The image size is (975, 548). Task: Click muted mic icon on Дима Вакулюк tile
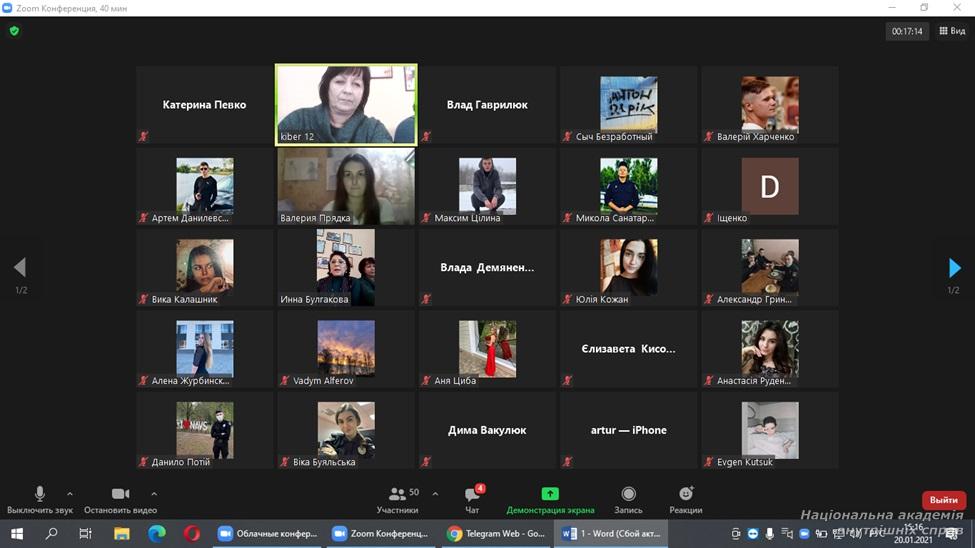pos(426,462)
